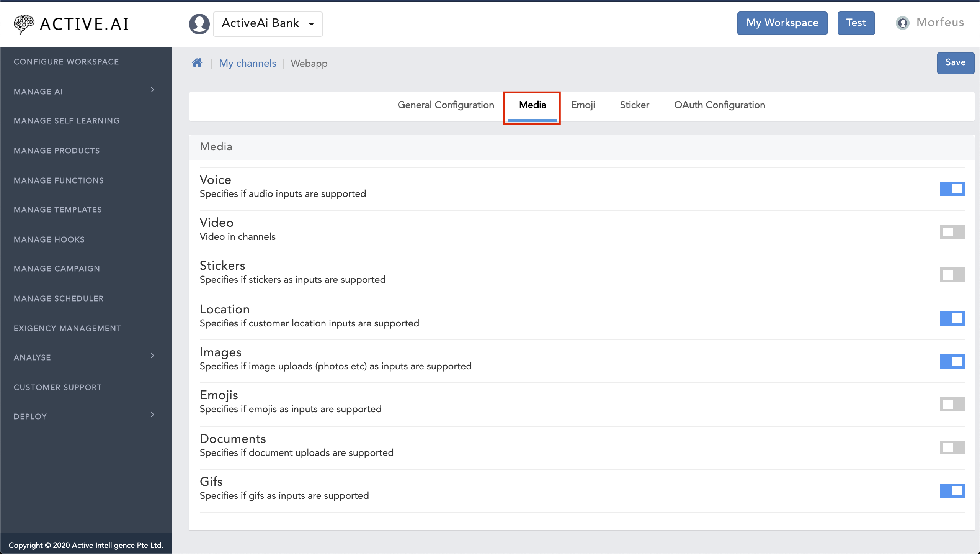
Task: Select the Media tab
Action: 532,105
